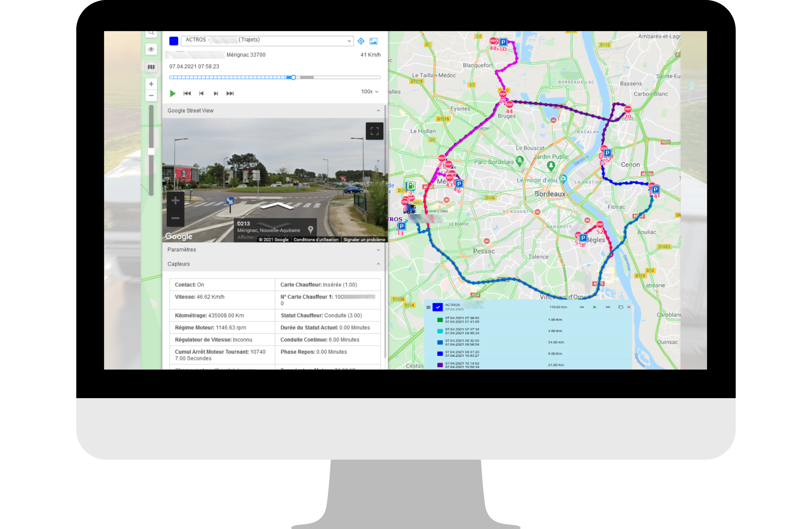Step forward one point in top panel

[216, 93]
